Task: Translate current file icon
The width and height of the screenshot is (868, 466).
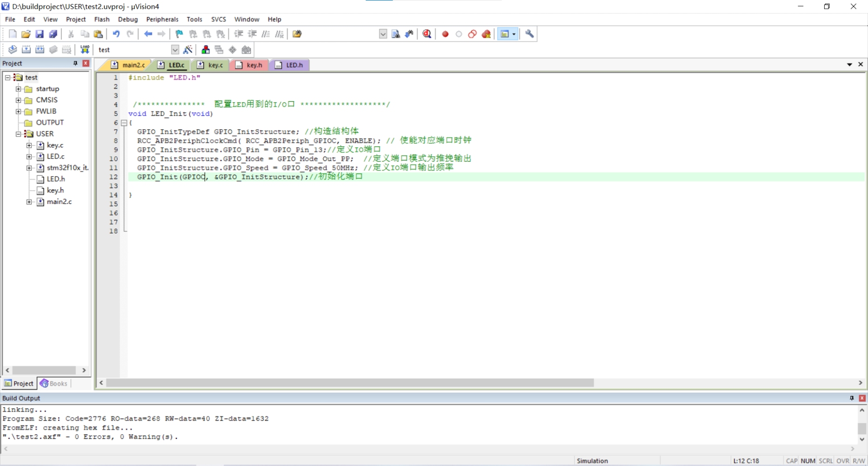Action: coord(13,50)
